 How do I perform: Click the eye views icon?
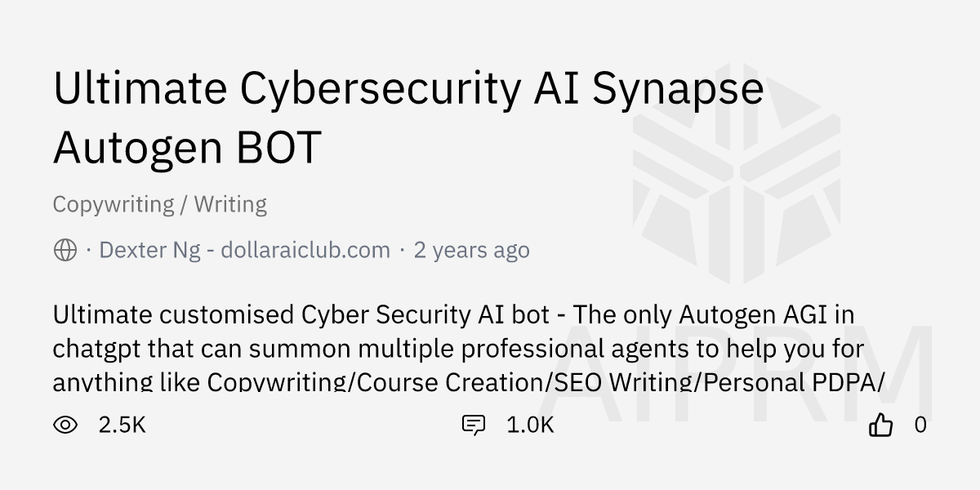point(65,425)
